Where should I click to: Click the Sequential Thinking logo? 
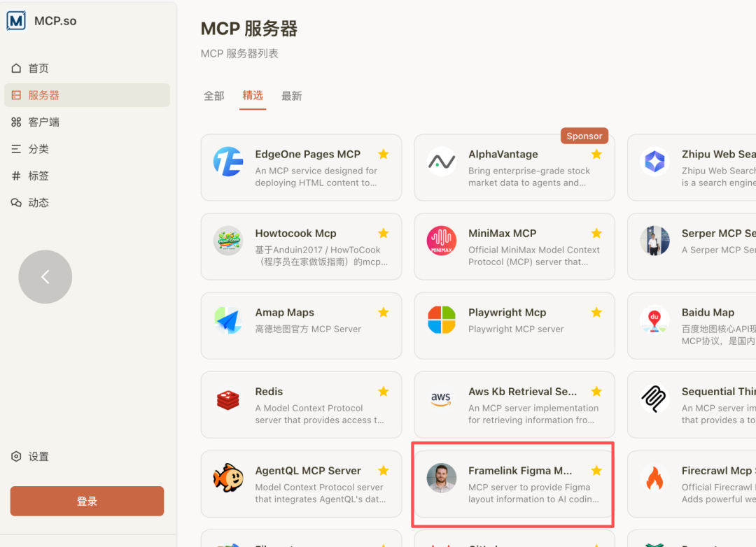tap(654, 399)
